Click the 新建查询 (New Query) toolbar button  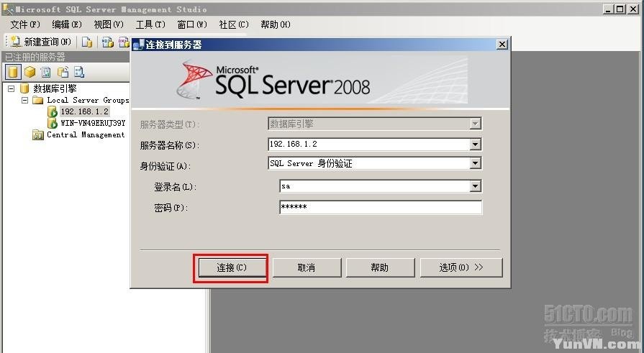(x=40, y=42)
